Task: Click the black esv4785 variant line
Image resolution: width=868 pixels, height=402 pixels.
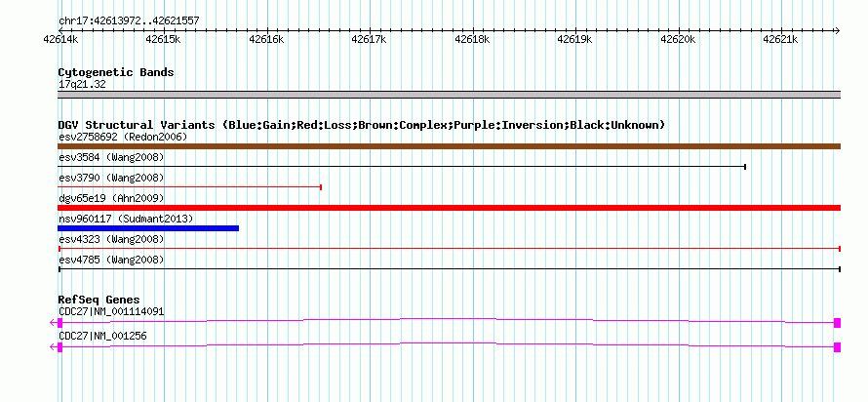Action: point(449,269)
